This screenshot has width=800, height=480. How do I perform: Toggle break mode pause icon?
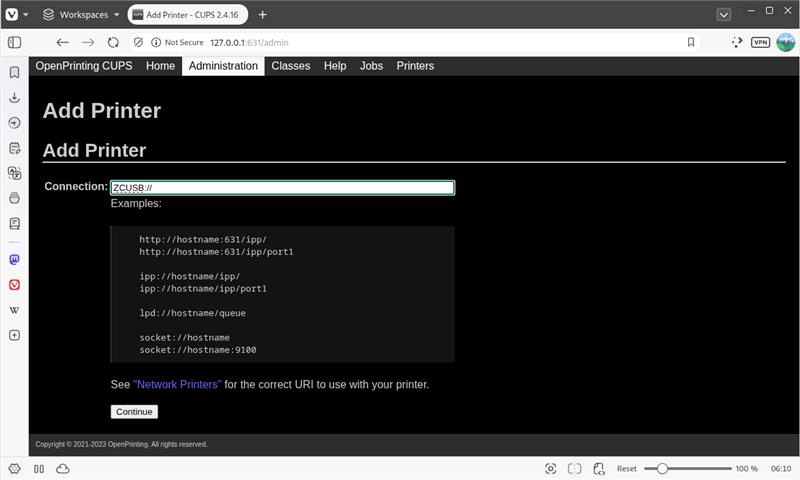point(39,469)
